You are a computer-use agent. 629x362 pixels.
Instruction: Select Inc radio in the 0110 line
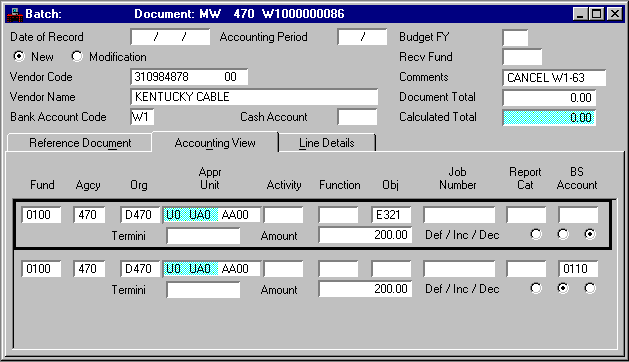563,288
